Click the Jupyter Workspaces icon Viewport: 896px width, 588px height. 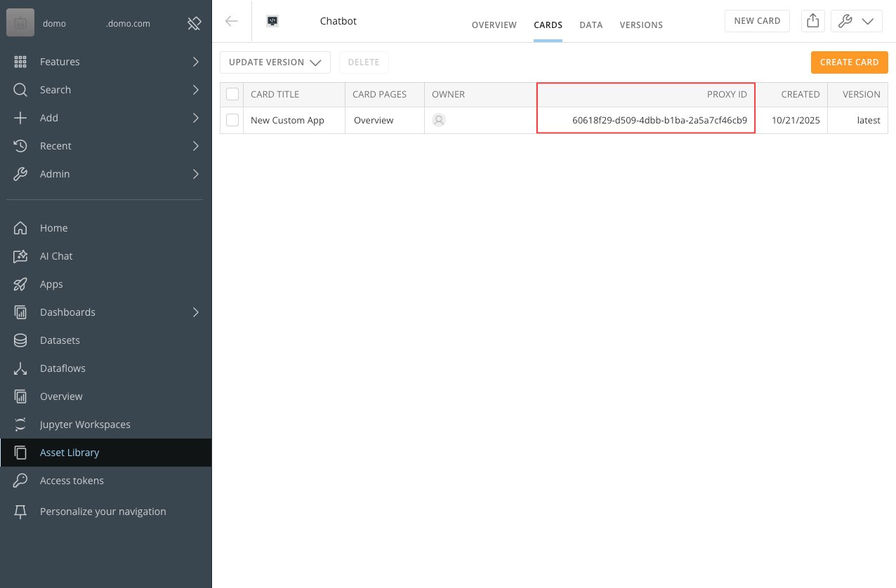click(20, 425)
